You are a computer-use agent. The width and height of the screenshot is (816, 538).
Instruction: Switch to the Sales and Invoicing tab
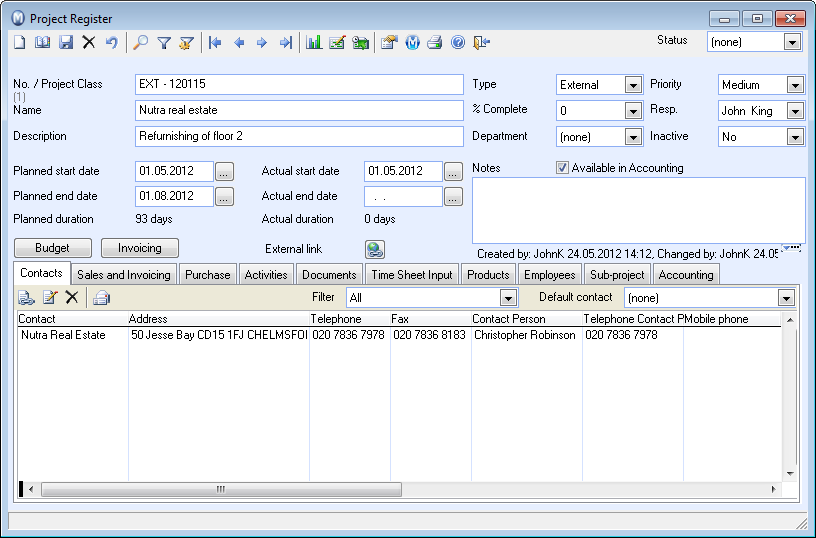coord(125,275)
